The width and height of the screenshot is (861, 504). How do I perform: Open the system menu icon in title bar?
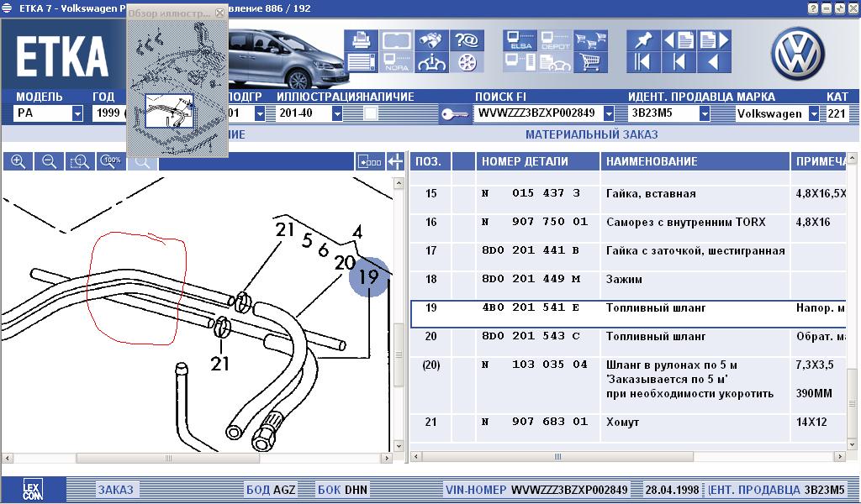7,8
